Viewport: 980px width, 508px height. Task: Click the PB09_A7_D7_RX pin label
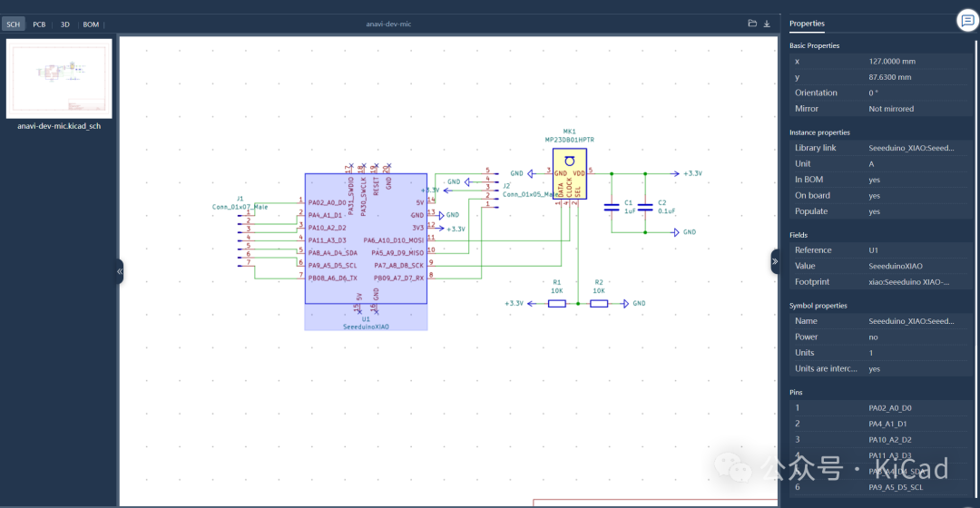point(398,278)
